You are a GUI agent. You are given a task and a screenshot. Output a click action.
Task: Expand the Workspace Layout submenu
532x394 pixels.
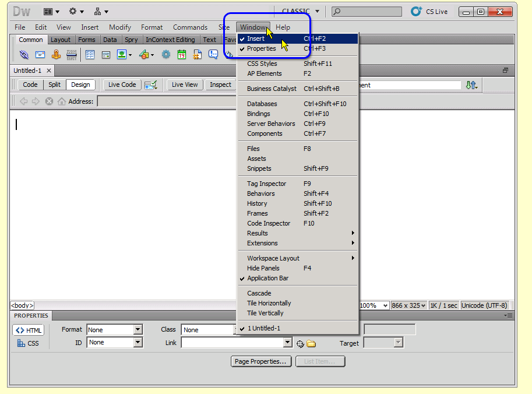298,258
